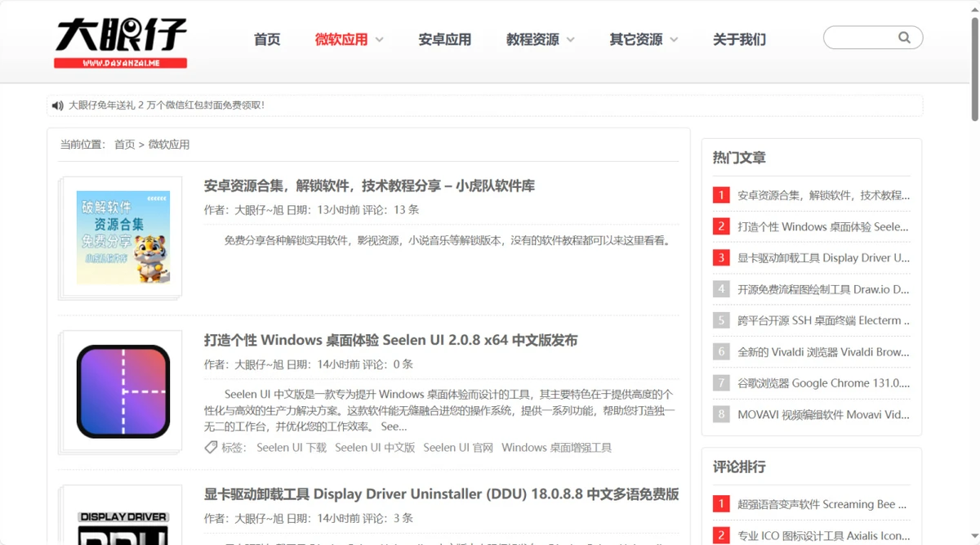Focus the search input field
The image size is (980, 545).
(861, 38)
